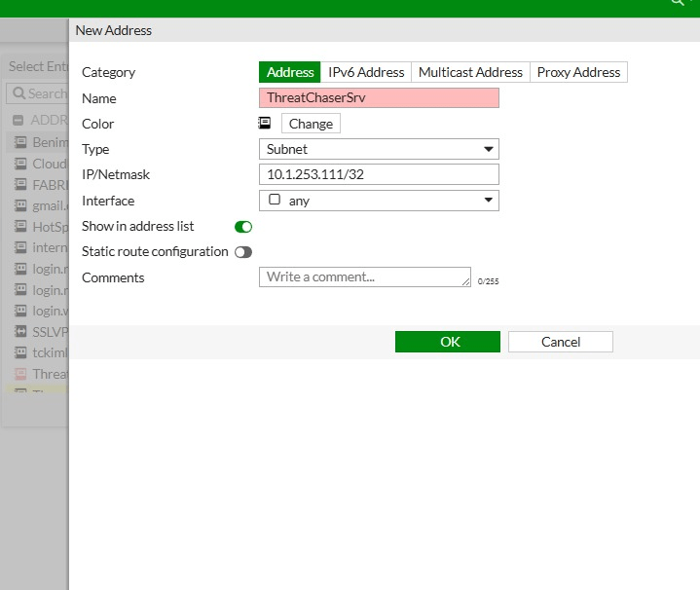700x590 pixels.
Task: Disable the Show in address list toggle
Action: click(x=243, y=227)
